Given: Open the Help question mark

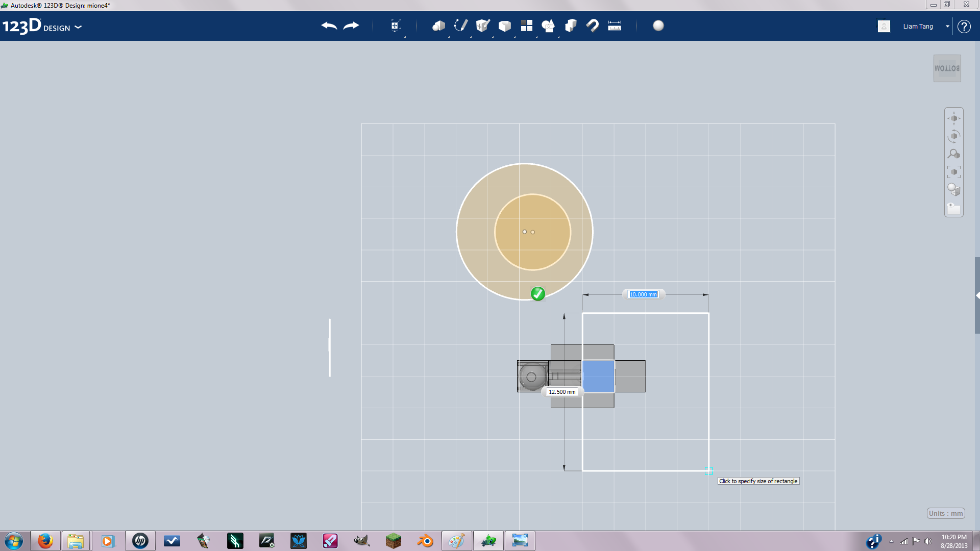Looking at the screenshot, I should click(964, 26).
